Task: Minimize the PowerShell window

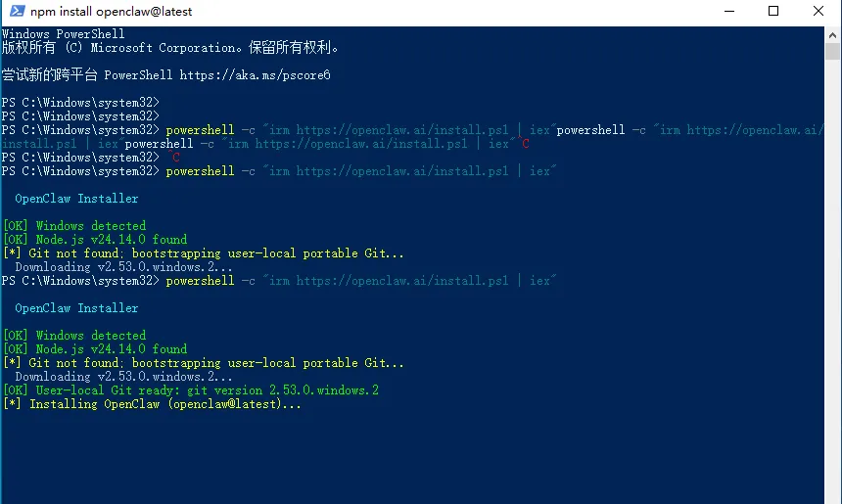Action: tap(728, 12)
